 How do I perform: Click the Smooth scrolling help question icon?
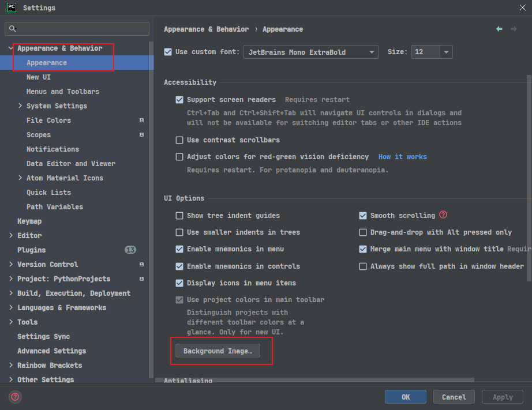pyautogui.click(x=443, y=215)
